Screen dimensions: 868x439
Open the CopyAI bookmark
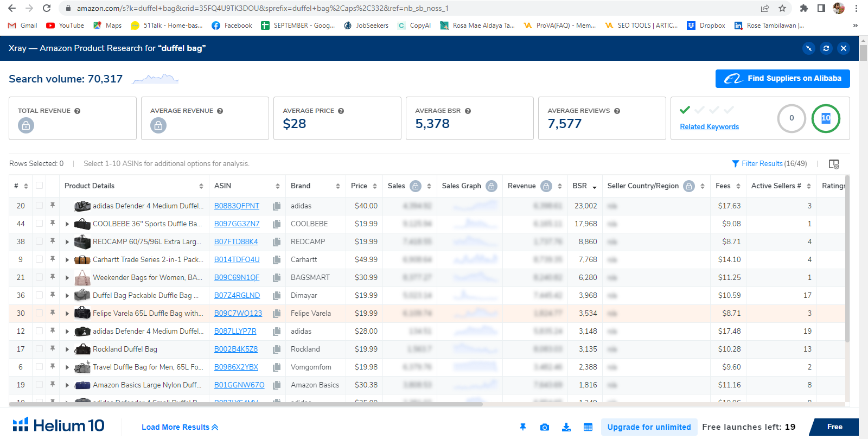414,26
